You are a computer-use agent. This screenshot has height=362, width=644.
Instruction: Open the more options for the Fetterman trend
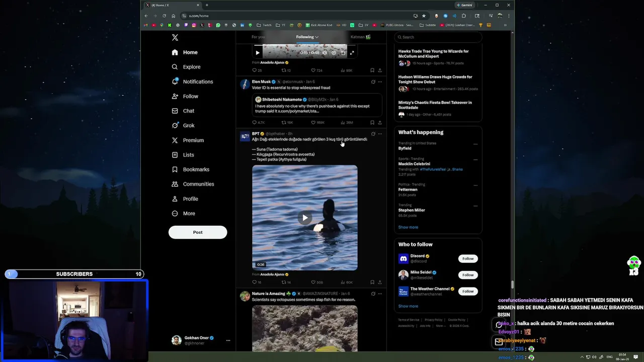(475, 185)
